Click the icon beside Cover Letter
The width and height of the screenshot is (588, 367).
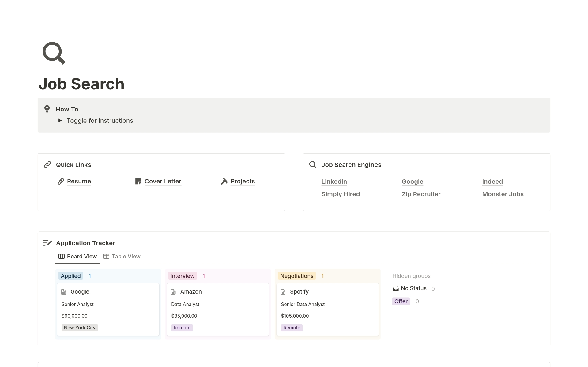coord(138,181)
